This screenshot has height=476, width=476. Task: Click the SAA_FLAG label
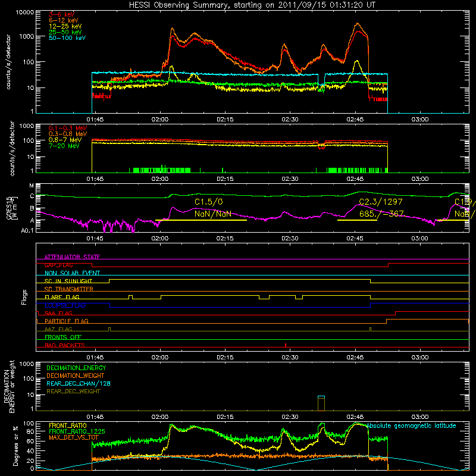(58, 313)
